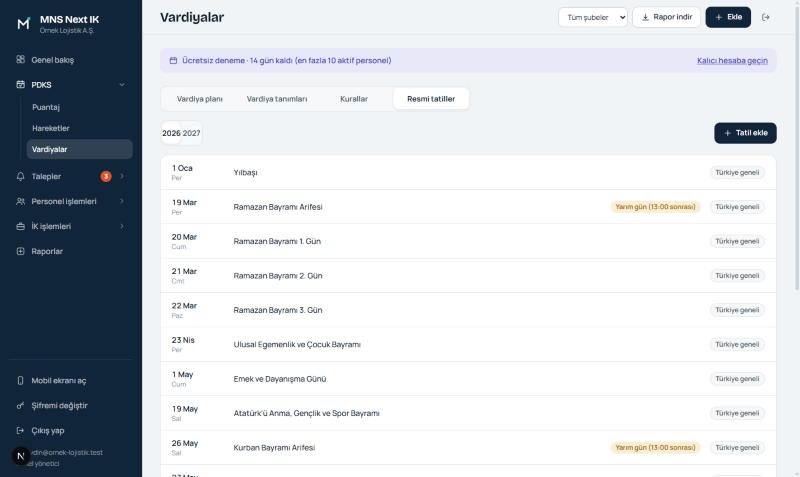This screenshot has height=477, width=800.
Task: Click the round N avatar badge
Action: 21,456
